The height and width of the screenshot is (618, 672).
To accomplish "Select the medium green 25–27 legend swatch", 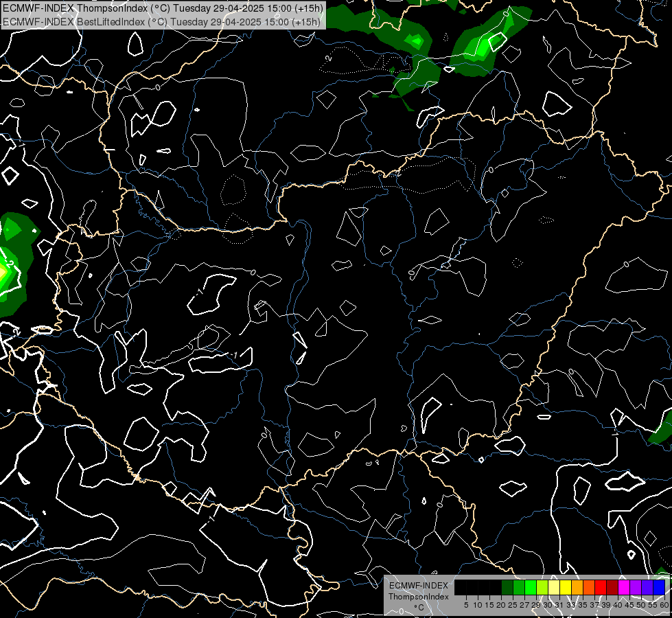I will click(519, 587).
